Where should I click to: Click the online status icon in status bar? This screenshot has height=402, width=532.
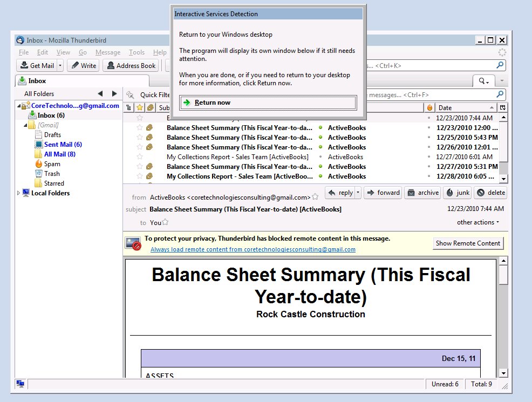(21, 384)
